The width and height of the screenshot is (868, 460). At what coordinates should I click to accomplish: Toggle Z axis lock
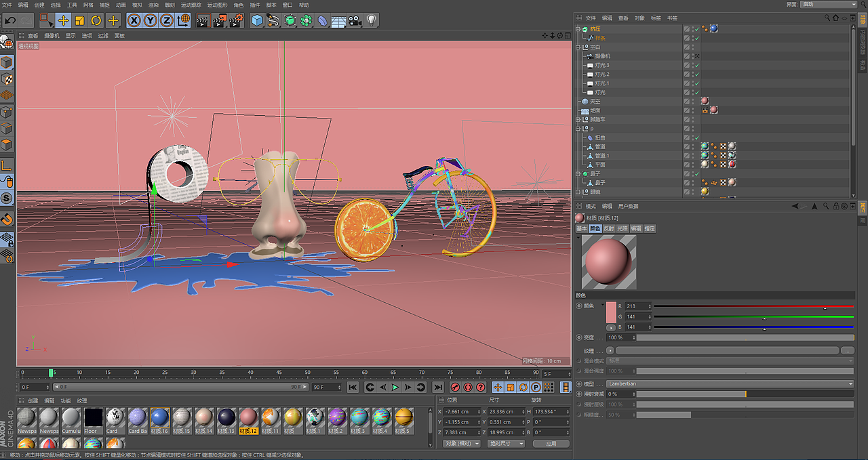pos(167,20)
